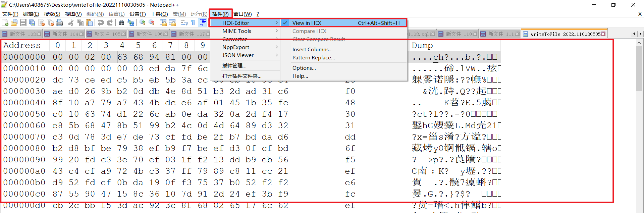Image resolution: width=644 pixels, height=213 pixels.
Task: Click the Replace toolbar icon
Action: (131, 22)
